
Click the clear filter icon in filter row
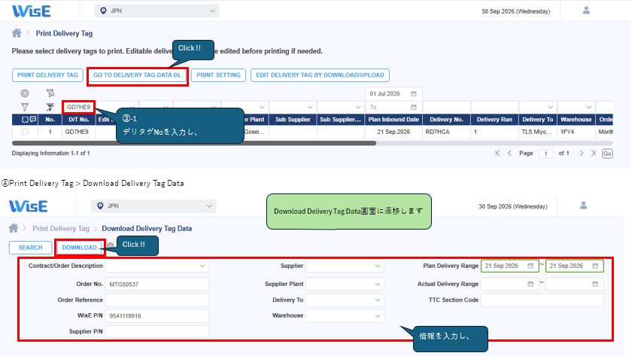(x=50, y=108)
